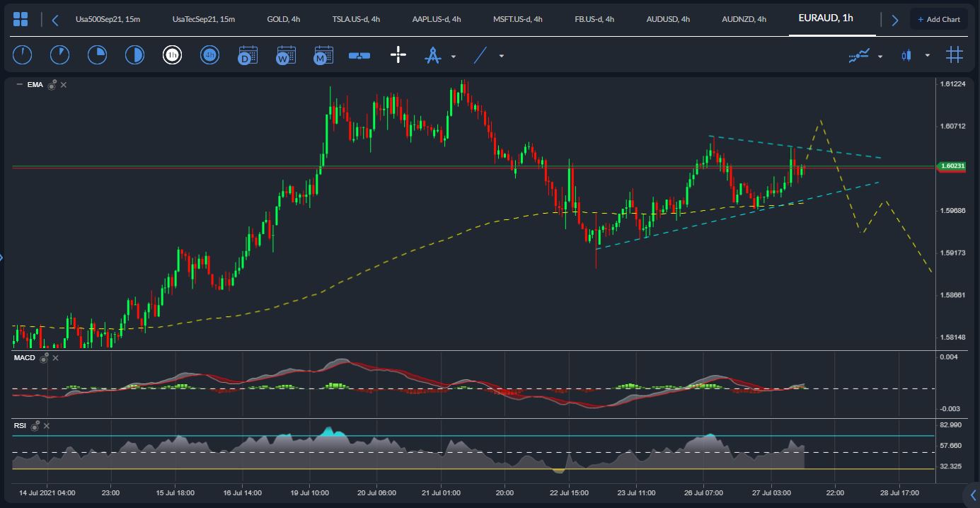Activate the crosshair tool
Viewport: 980px width, 508px height.
click(x=398, y=54)
